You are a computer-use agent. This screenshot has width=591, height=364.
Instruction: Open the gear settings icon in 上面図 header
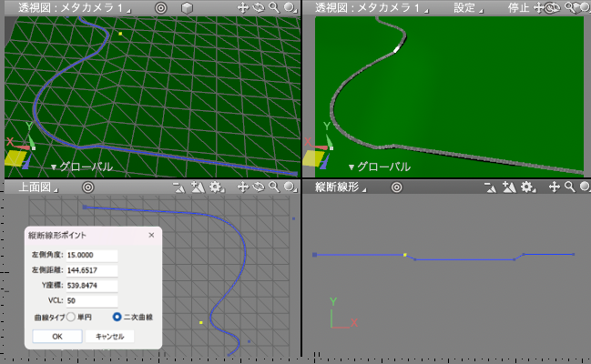click(x=217, y=187)
